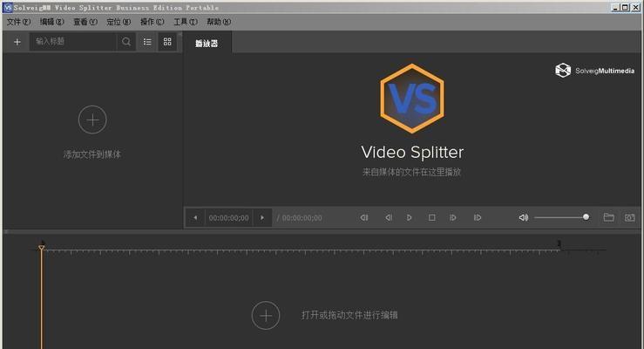
Task: Click the plus icon in media toolbar
Action: point(17,42)
